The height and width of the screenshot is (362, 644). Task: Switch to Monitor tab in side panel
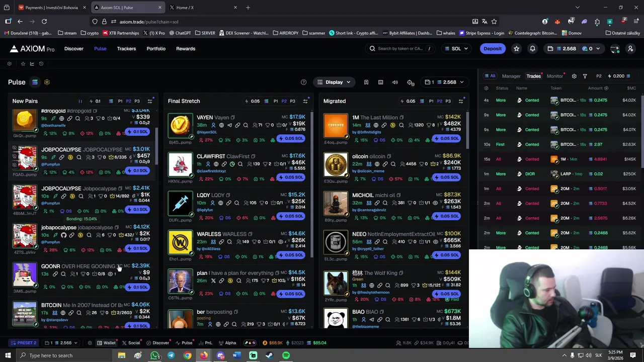[555, 76]
